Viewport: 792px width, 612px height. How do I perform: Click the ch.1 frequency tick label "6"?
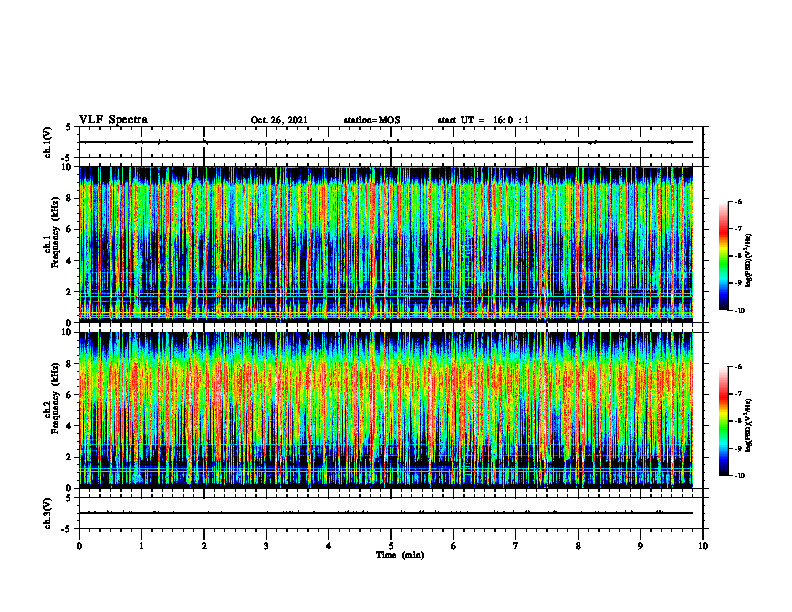pyautogui.click(x=69, y=230)
